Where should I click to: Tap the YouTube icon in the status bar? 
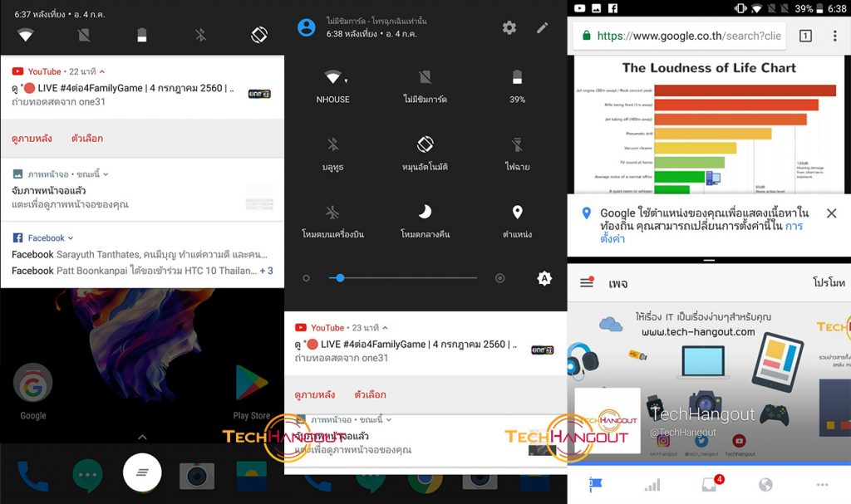coord(579,8)
